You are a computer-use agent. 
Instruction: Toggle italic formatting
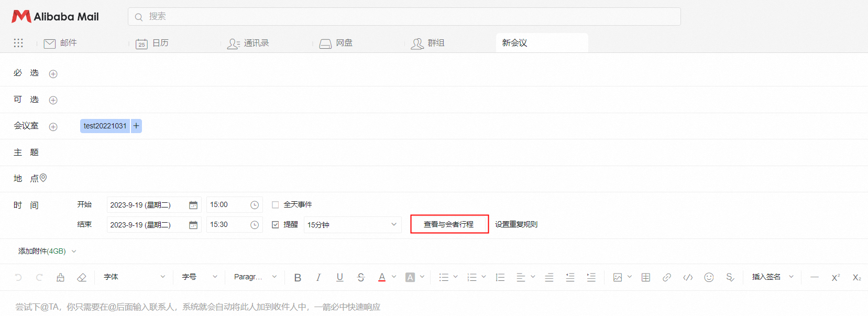click(318, 277)
